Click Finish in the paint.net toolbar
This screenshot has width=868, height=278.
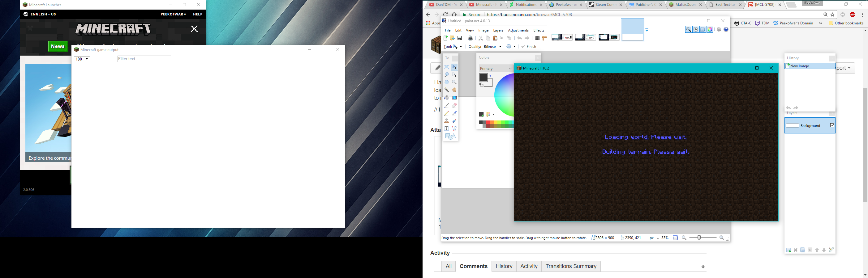click(529, 47)
